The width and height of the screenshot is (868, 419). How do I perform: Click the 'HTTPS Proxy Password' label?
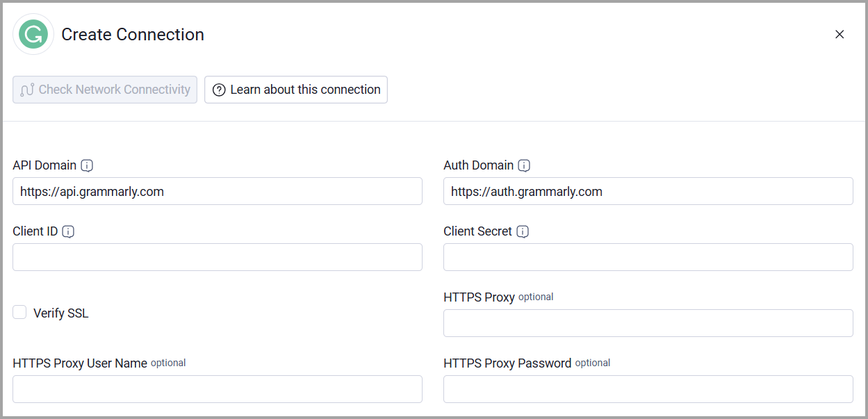(x=507, y=363)
